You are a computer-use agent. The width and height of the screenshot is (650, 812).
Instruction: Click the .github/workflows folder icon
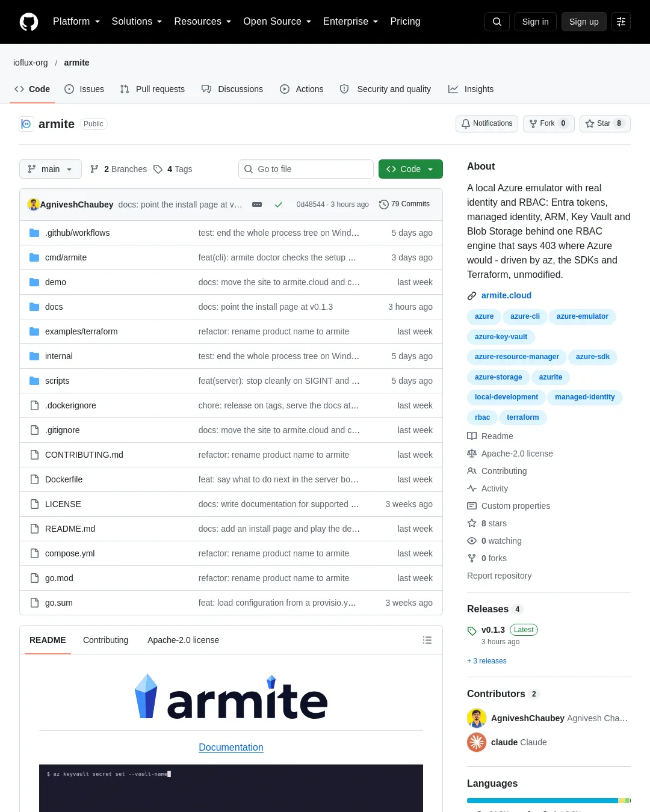point(34,233)
